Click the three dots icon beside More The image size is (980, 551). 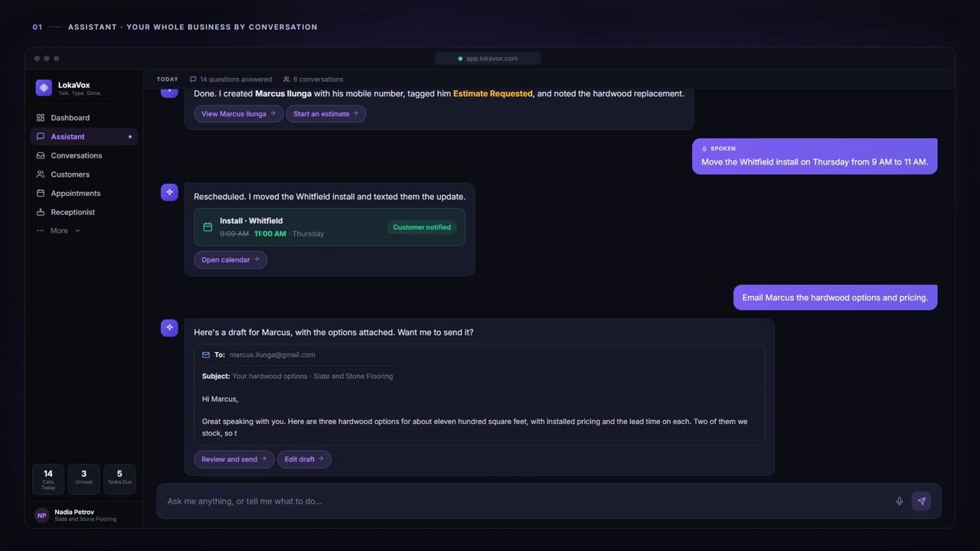41,231
